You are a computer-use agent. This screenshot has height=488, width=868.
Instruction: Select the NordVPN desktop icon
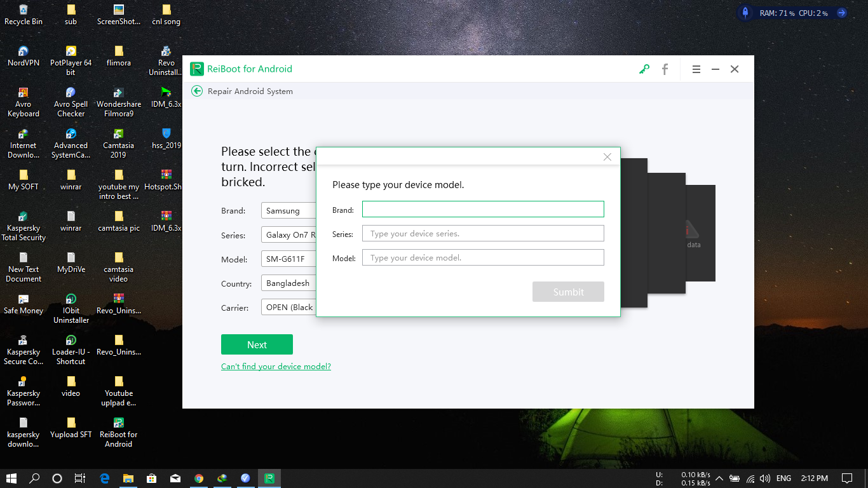point(24,56)
